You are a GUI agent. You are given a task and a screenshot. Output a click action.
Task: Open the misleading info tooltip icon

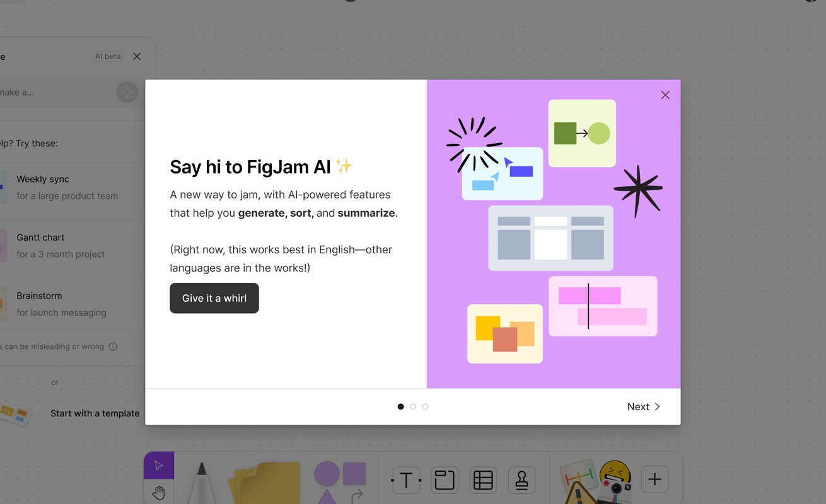pos(113,346)
